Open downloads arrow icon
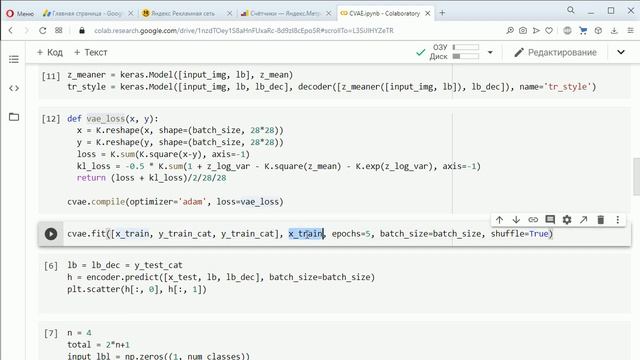 point(614,30)
